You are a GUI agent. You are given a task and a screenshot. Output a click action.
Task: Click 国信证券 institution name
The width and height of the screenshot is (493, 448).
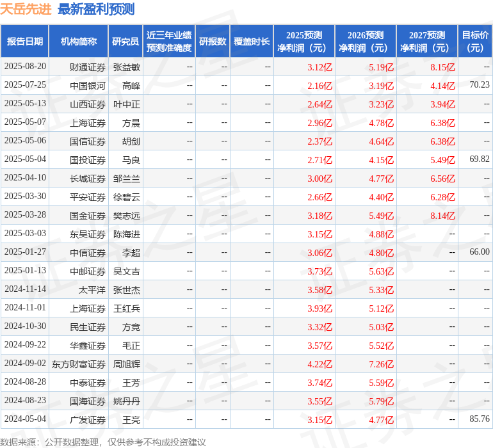pyautogui.click(x=88, y=141)
